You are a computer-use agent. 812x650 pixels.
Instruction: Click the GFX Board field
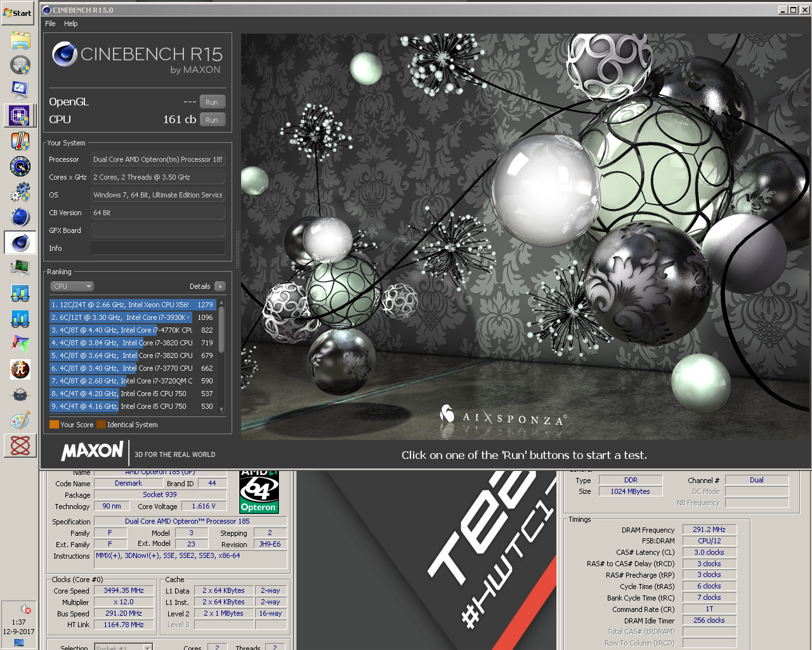[158, 230]
